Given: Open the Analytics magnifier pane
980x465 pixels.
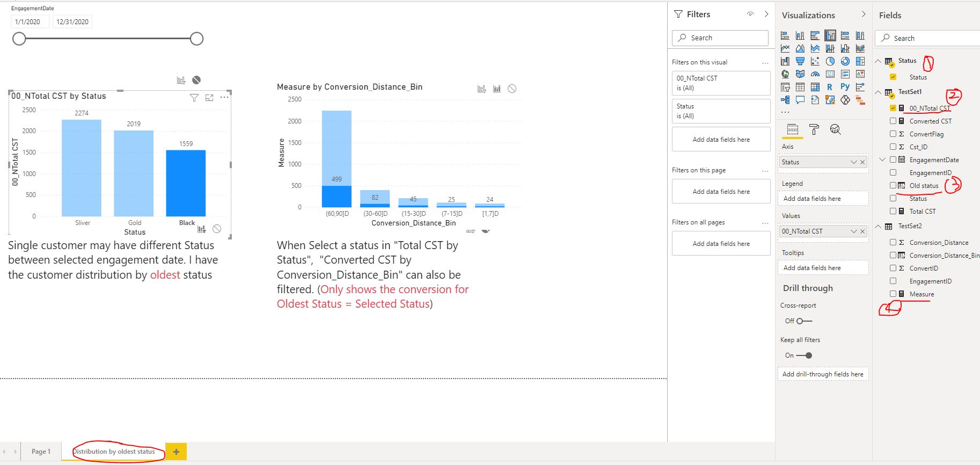Looking at the screenshot, I should (835, 129).
